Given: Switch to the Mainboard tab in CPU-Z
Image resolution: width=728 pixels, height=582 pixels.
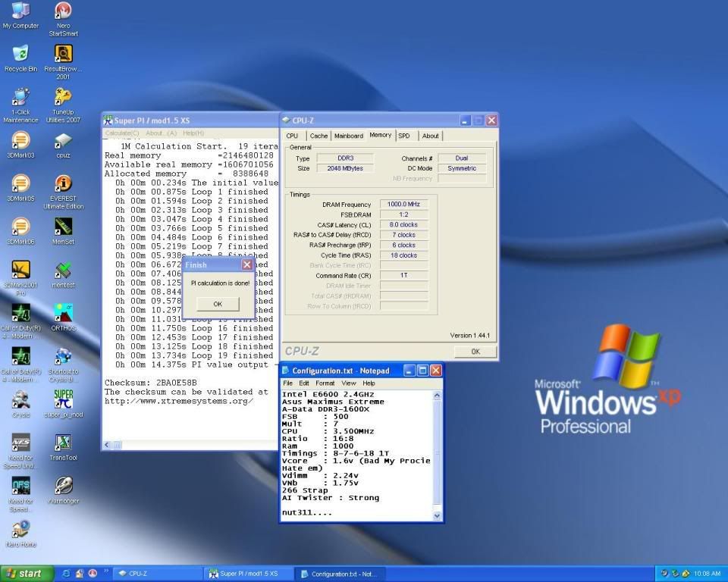Looking at the screenshot, I should [348, 136].
